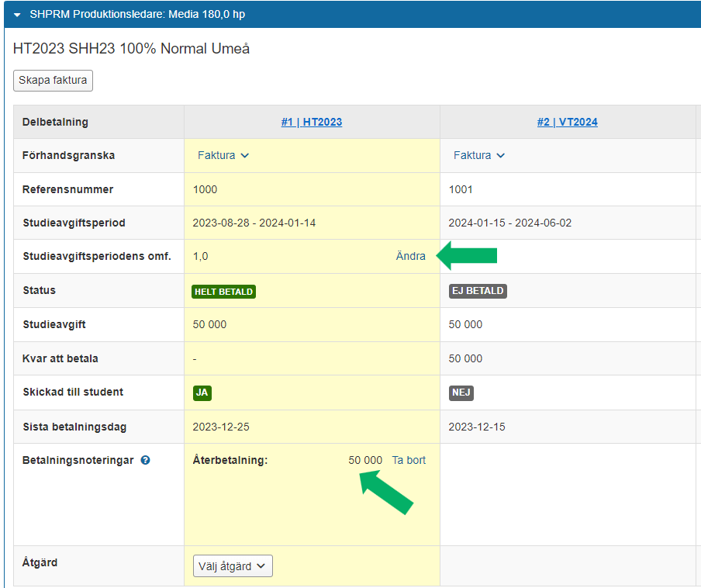This screenshot has height=588, width=701.
Task: Expand Faktura preview dropdown for VT2024
Action: tap(478, 155)
